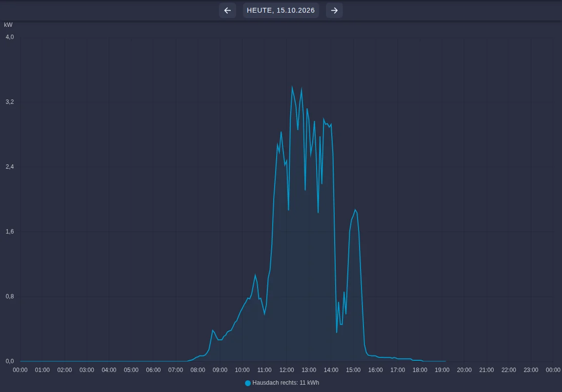Click the 11:00 time axis label

264,370
